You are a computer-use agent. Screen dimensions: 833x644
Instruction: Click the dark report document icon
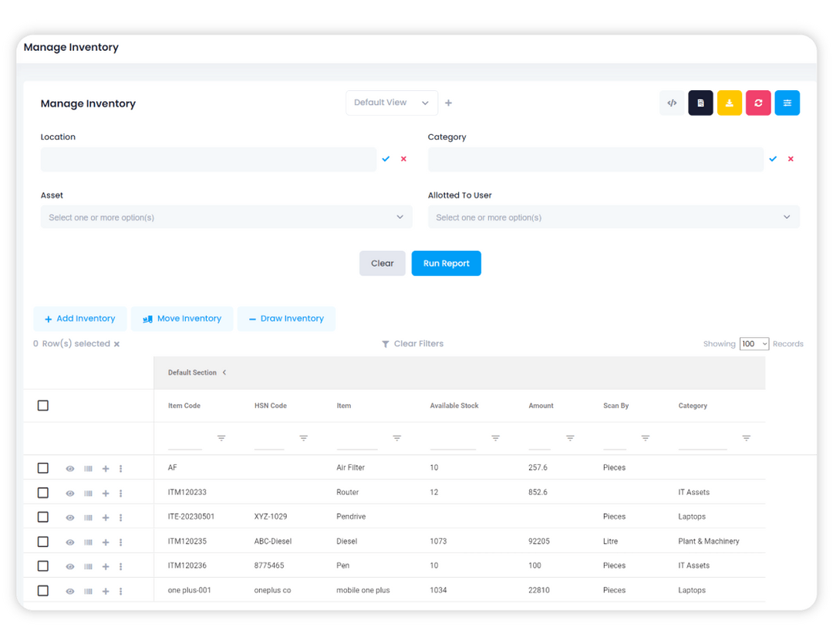click(x=700, y=103)
